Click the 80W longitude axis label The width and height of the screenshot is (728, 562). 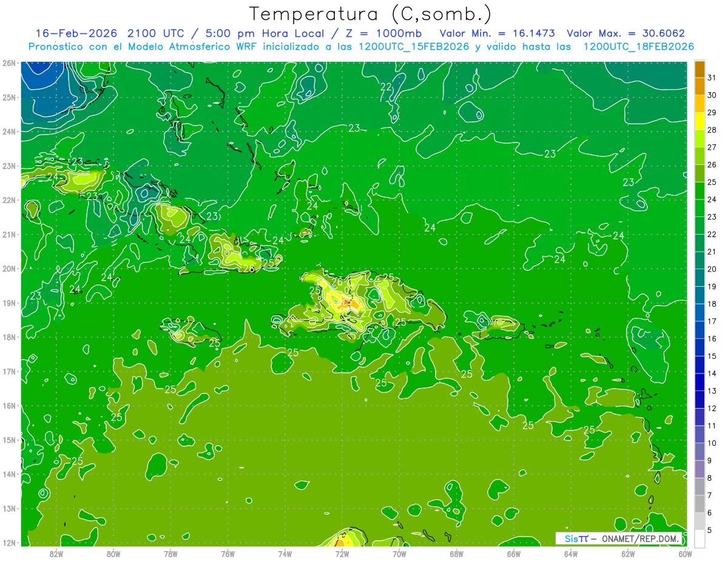coord(113,554)
